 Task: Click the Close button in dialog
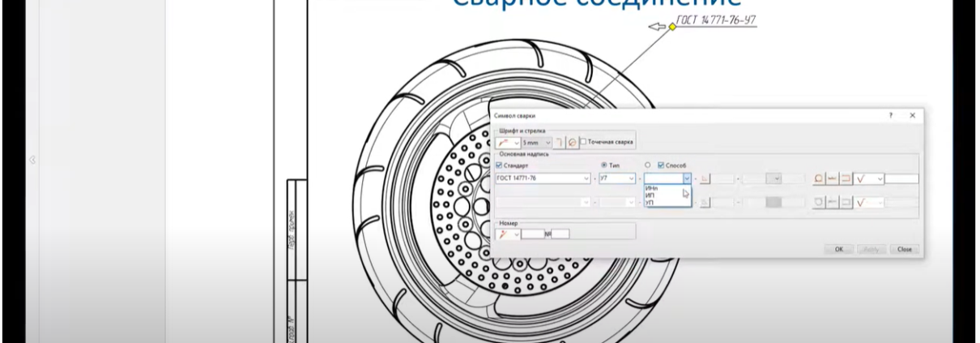(905, 249)
